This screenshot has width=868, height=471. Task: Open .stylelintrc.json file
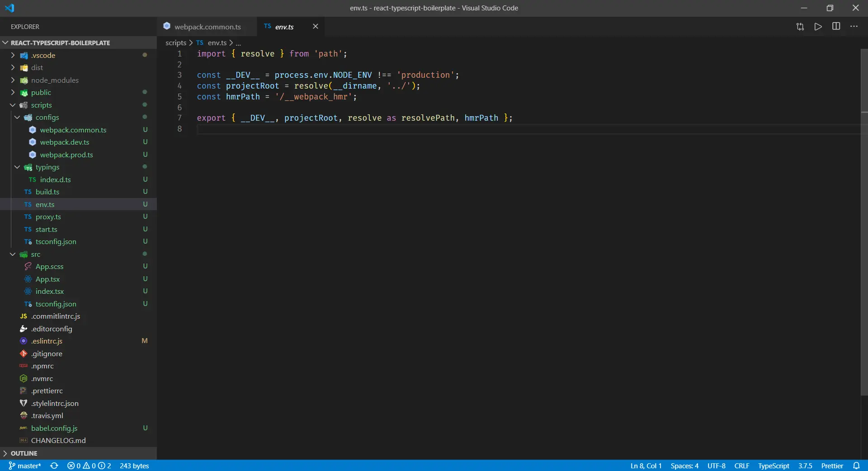pos(78,403)
